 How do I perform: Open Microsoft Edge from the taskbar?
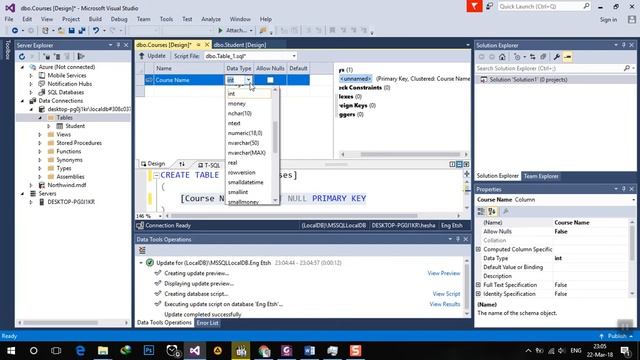(80, 351)
